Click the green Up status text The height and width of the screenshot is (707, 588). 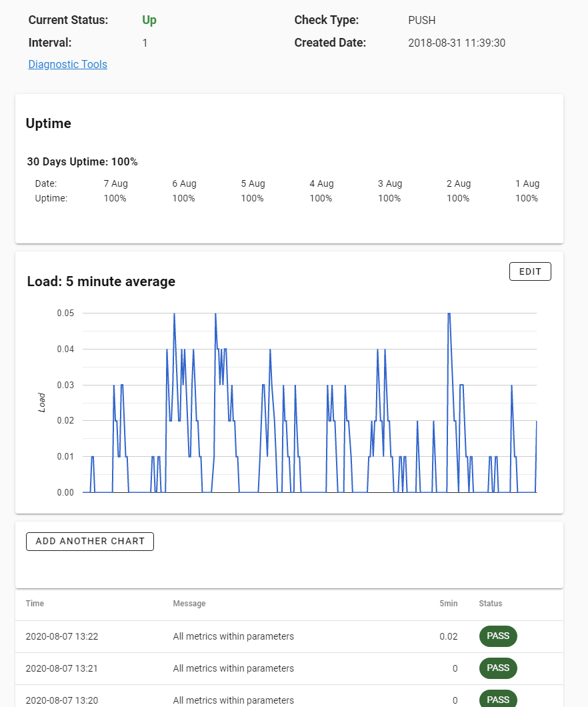[149, 20]
